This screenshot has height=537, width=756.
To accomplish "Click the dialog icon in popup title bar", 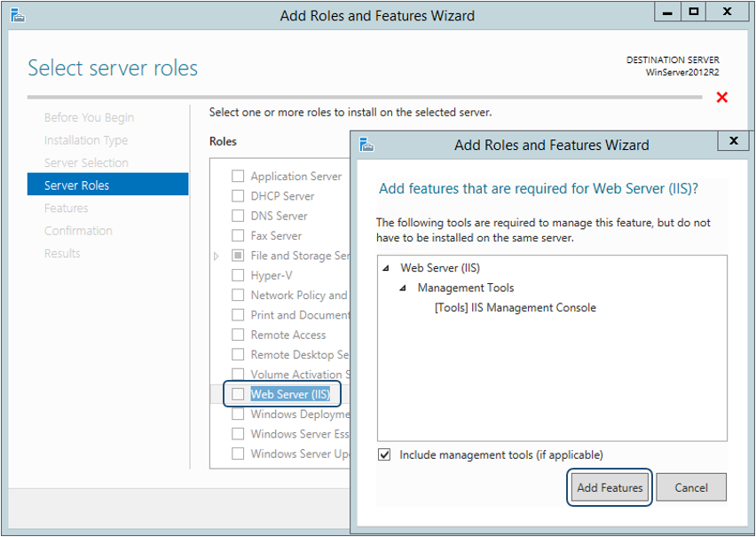I will (x=366, y=145).
